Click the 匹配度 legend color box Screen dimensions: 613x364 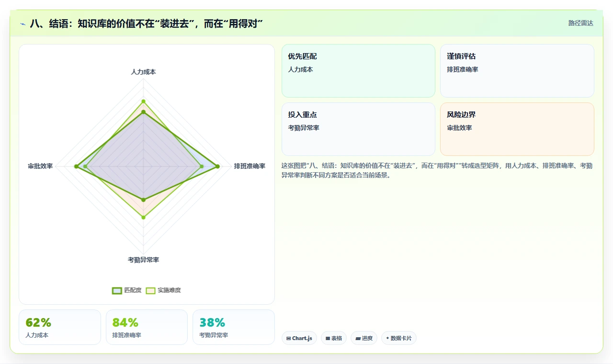pos(117,290)
